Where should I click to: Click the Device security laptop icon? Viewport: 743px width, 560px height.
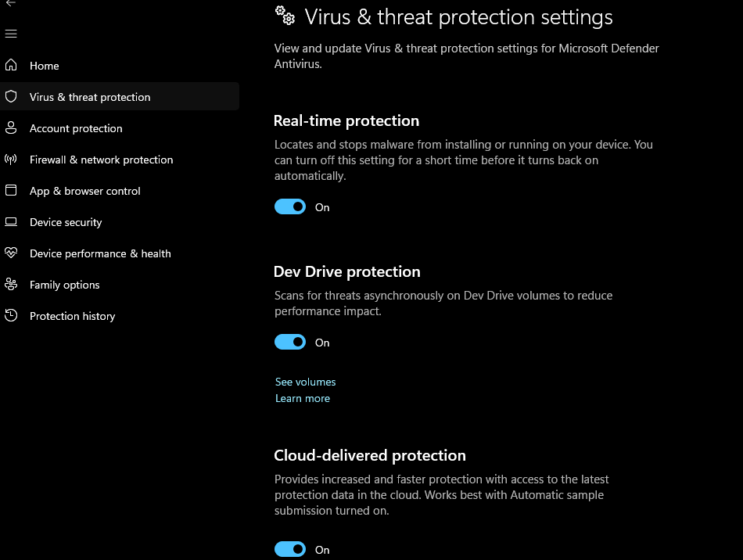click(11, 222)
